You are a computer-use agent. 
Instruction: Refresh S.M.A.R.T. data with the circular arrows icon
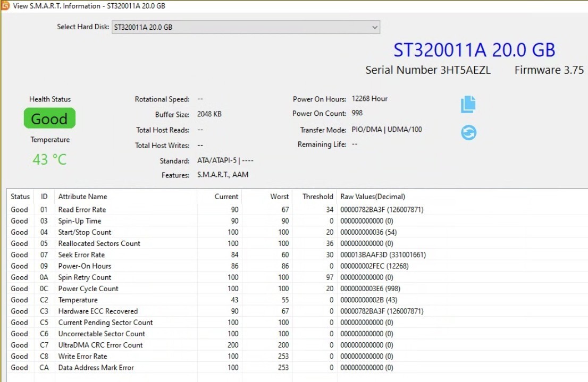pyautogui.click(x=468, y=132)
